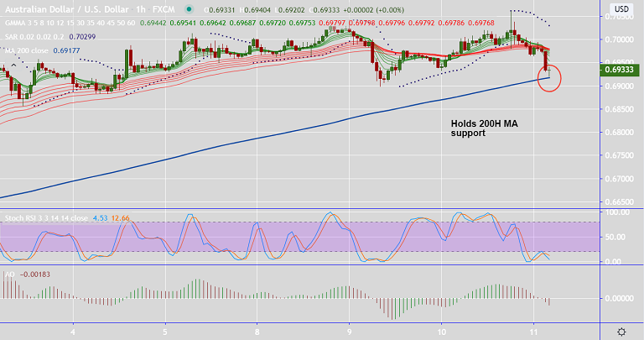
Task: Click date label 10 on time axis
Action: pos(442,332)
